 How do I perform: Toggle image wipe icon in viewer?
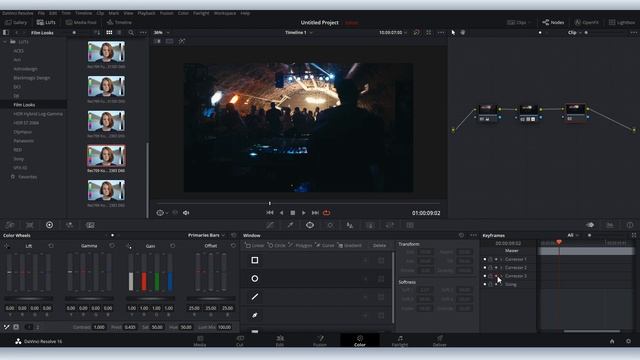pyautogui.click(x=157, y=41)
